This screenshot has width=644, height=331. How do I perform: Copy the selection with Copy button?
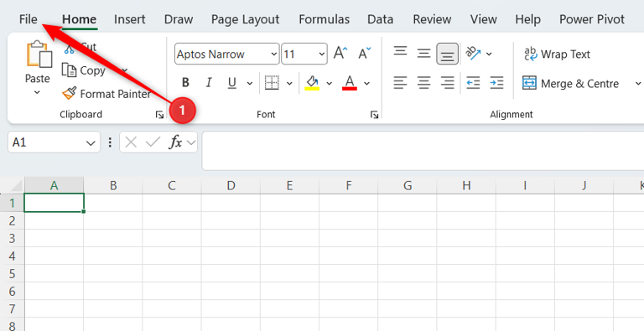(x=84, y=70)
